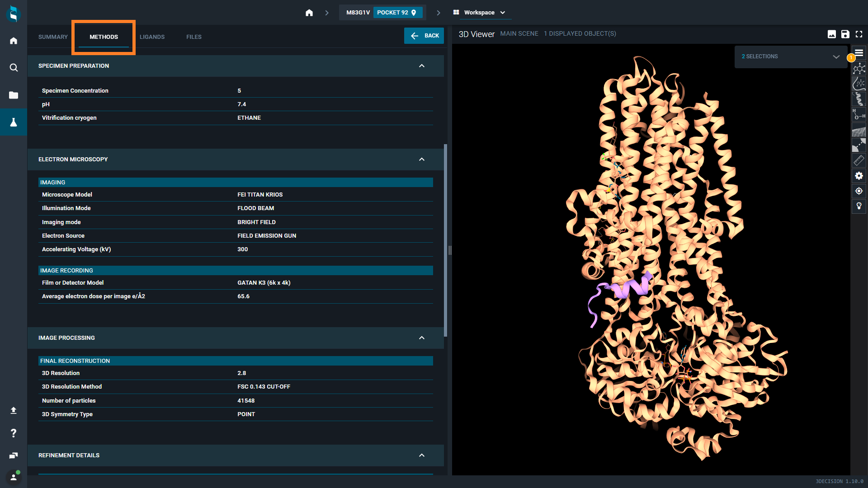Toggle the water molecule display icon
The image size is (868, 488).
coord(859,114)
